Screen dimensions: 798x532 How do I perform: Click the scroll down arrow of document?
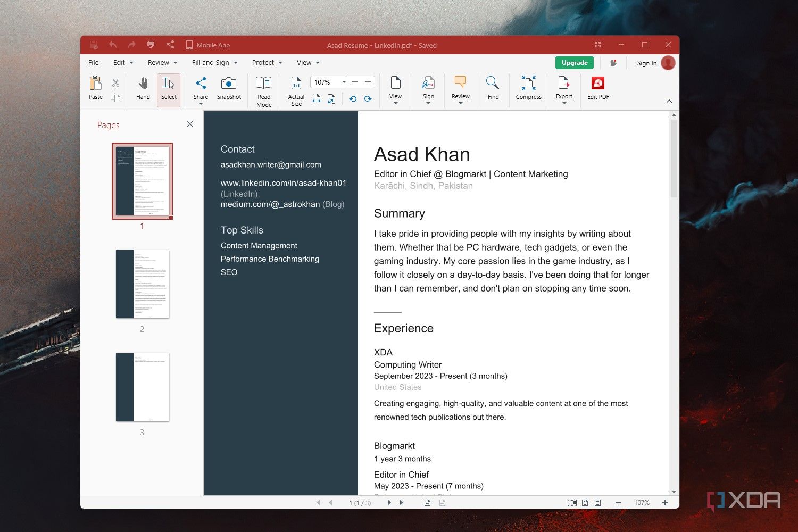(x=674, y=492)
